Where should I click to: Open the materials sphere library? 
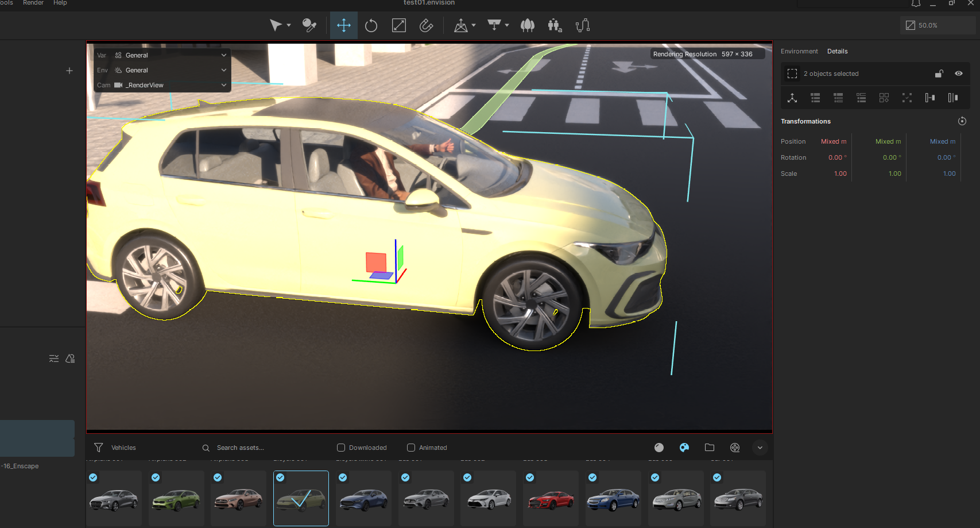tap(659, 448)
